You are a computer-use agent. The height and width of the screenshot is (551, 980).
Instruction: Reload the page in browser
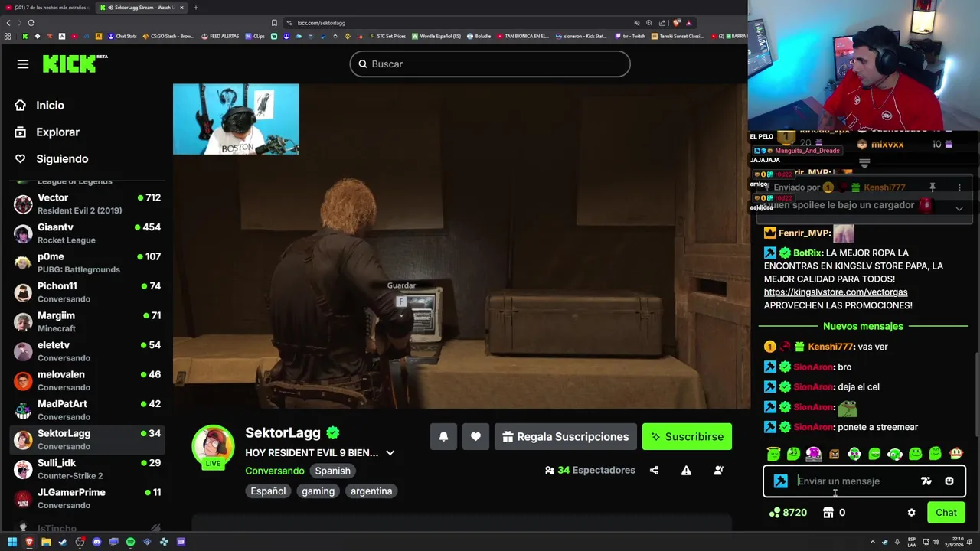click(x=31, y=23)
